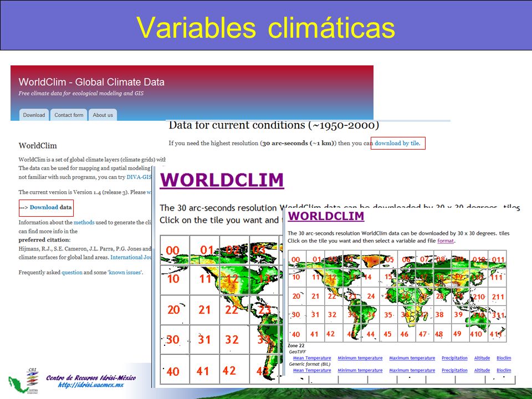
Task: Click the smaller purple WORLDCLIM heading
Action: [326, 216]
